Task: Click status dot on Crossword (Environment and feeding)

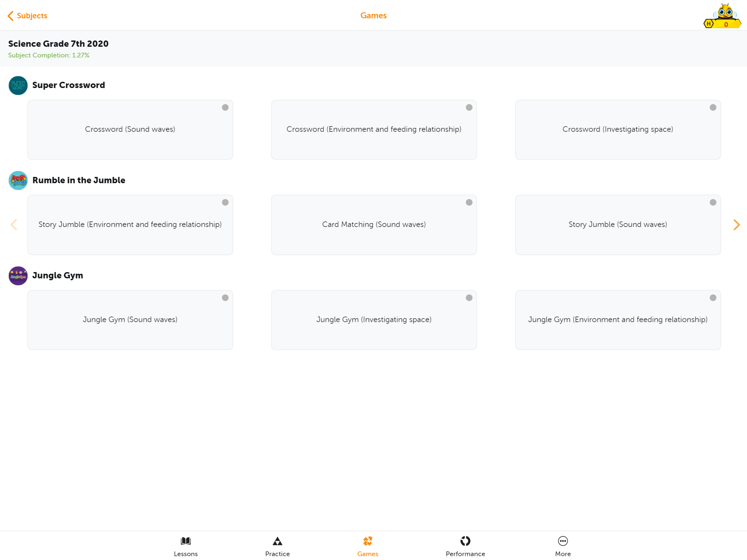Action: pos(469,107)
